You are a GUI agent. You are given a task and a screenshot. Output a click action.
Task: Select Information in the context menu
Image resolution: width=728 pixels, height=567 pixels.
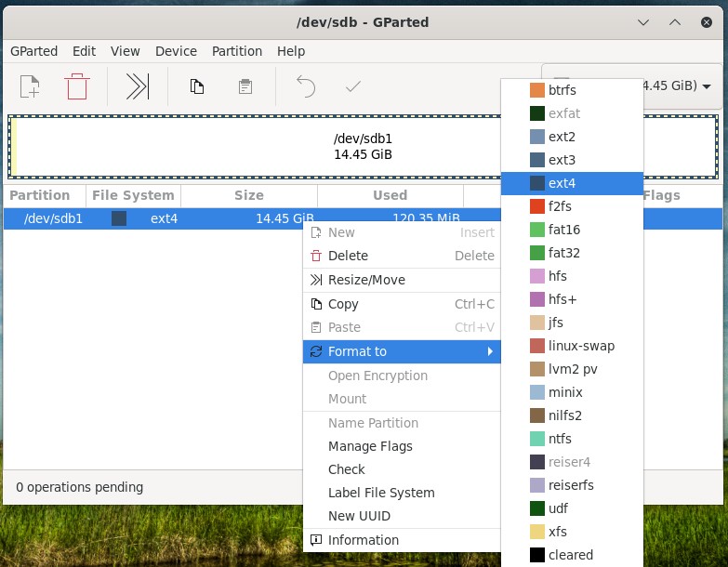(x=363, y=540)
